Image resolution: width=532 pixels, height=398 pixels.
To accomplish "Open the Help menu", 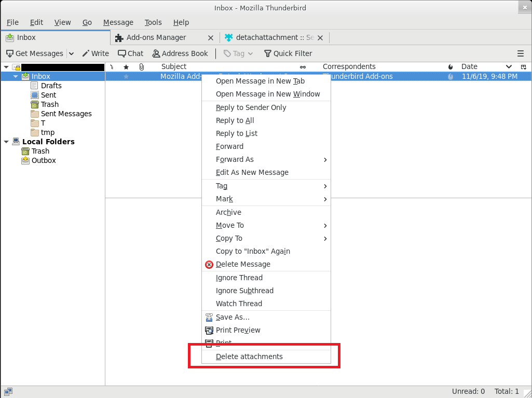I will 181,22.
